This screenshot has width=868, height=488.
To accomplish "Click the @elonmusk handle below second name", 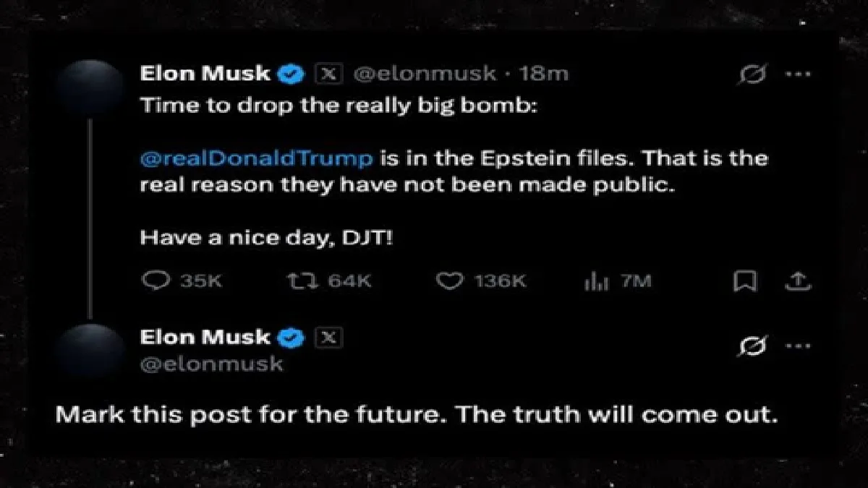I will point(211,364).
